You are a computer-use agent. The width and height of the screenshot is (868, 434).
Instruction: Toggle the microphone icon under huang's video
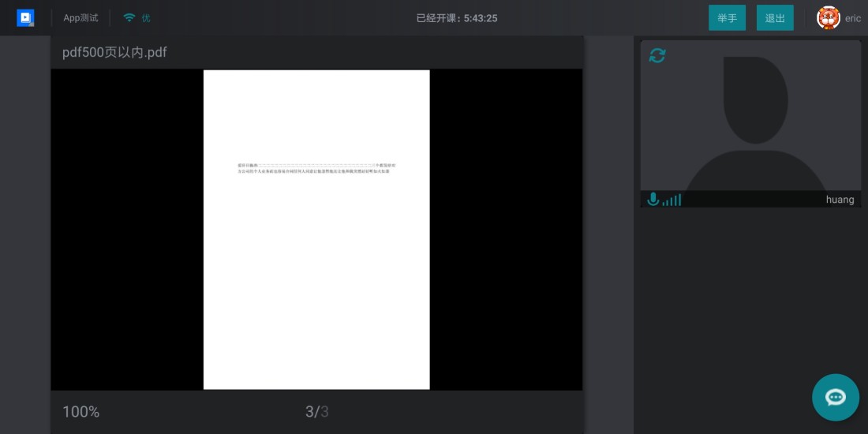click(653, 199)
